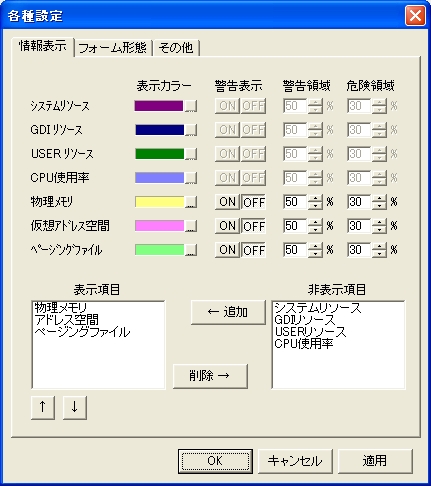Turn ON warning display for 物理メモリ
Image resolution: width=431 pixels, height=486 pixels.
click(227, 202)
